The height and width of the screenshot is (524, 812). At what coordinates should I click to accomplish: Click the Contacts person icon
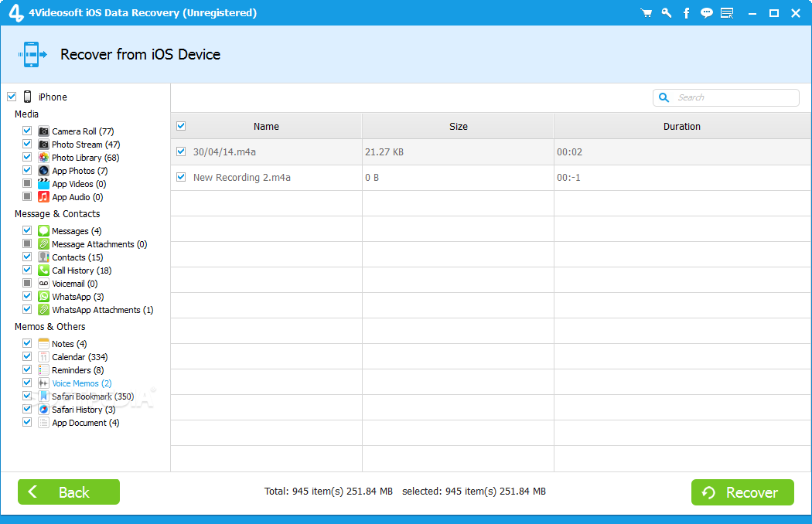(44, 257)
